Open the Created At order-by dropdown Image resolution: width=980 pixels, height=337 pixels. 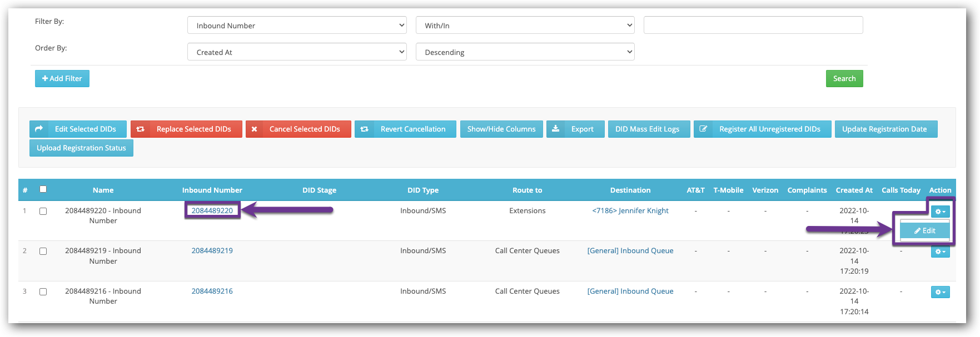point(297,52)
